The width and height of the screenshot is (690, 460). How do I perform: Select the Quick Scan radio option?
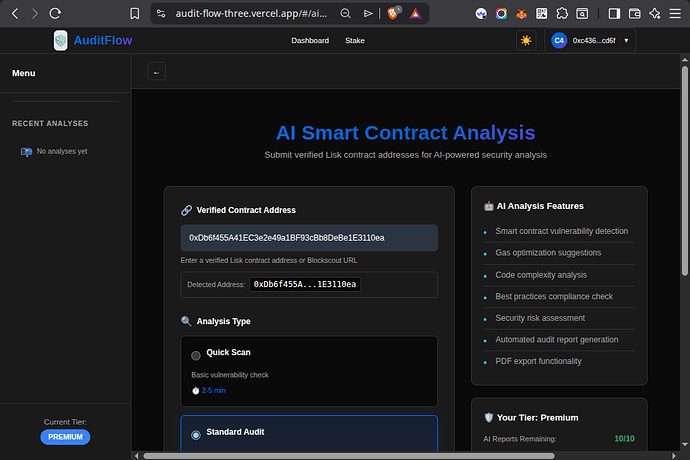click(196, 355)
